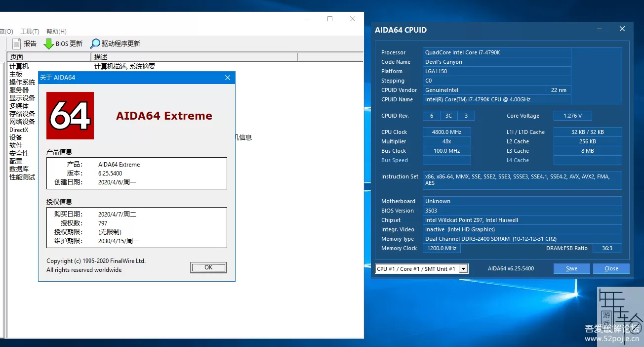The width and height of the screenshot is (644, 347).
Task: Click the CPUID Vendor value "GenuineIntel"
Action: pyautogui.click(x=484, y=90)
